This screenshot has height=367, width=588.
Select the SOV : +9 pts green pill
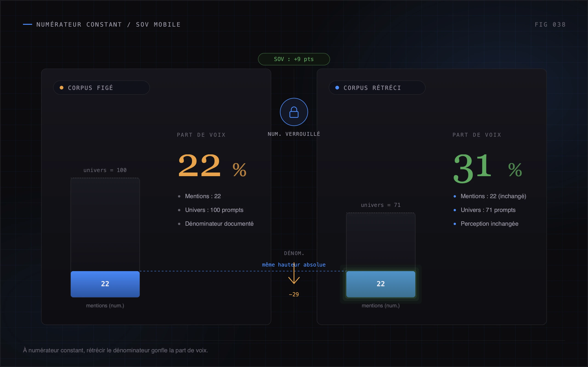click(294, 59)
